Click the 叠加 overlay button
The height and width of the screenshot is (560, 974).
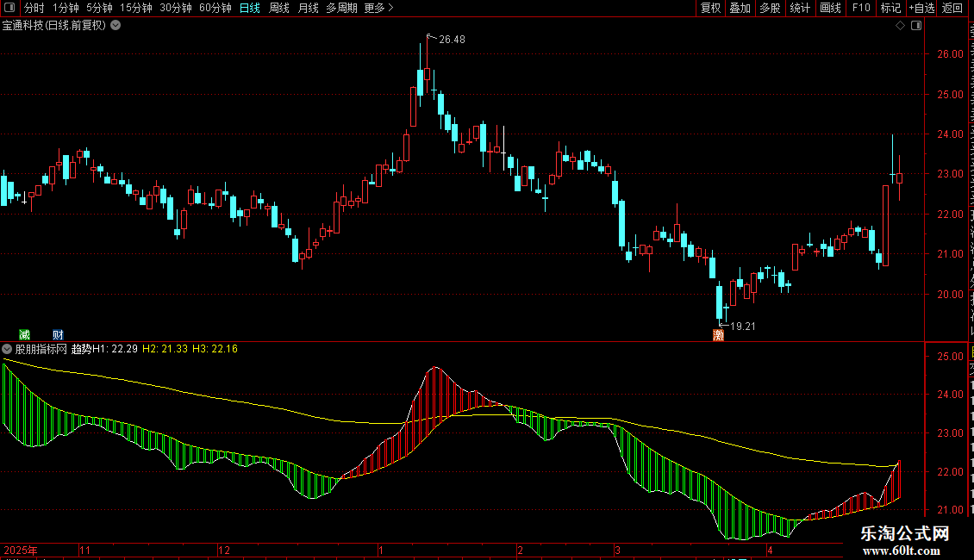pyautogui.click(x=740, y=8)
